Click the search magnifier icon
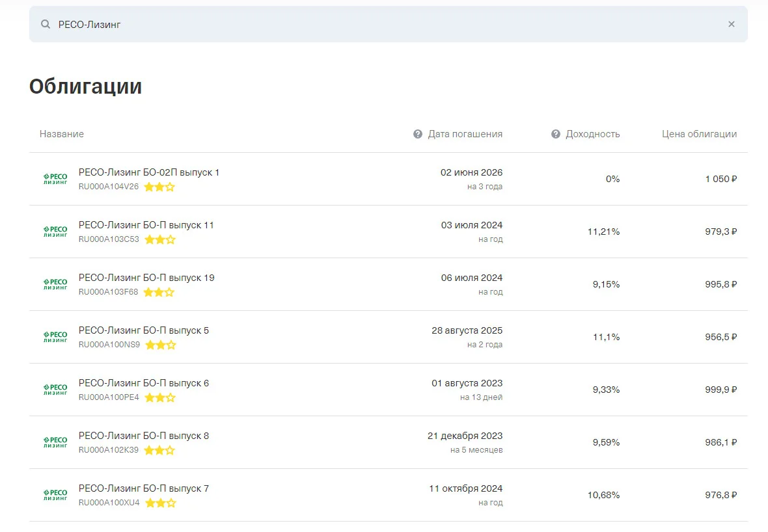The image size is (768, 532). pos(45,24)
